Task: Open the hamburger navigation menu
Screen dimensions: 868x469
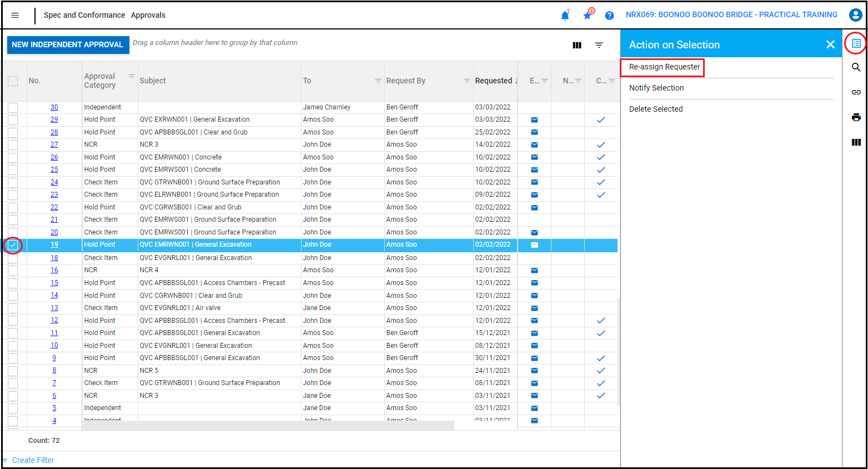Action: click(x=15, y=15)
